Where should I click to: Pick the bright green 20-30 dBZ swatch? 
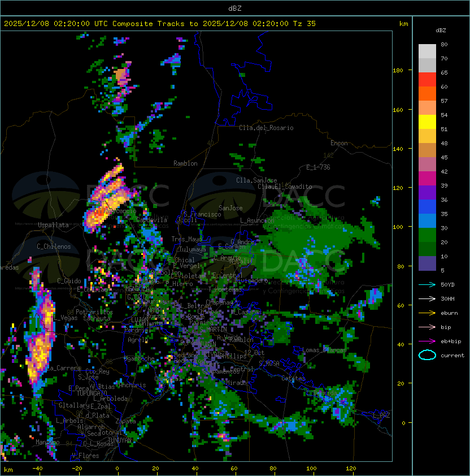(x=427, y=235)
